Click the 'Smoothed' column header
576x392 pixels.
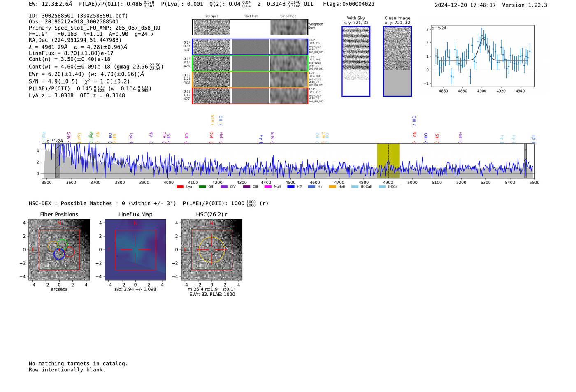click(288, 16)
